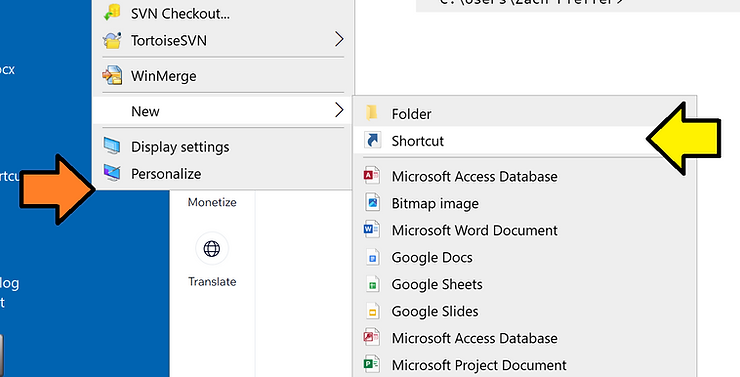Viewport: 740px width, 377px height.
Task: Click the Folder icon in New submenu
Action: pos(372,113)
